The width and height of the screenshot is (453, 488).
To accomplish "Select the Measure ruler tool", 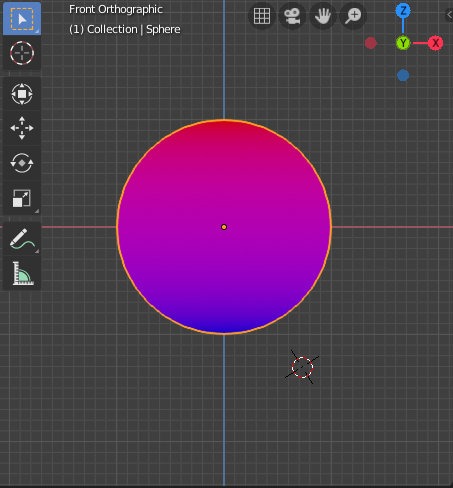I will (22, 273).
